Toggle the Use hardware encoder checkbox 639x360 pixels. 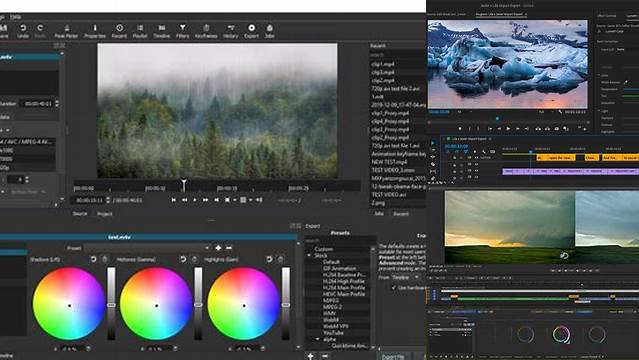[393, 288]
